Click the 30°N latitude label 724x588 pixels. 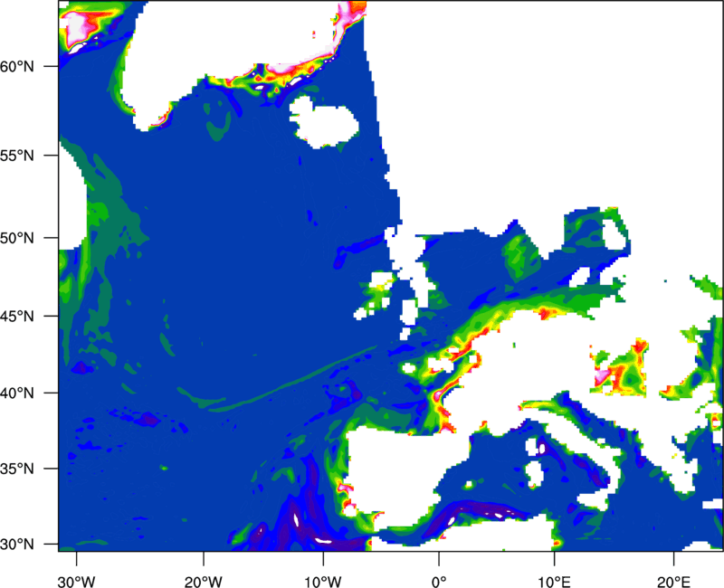pos(17,545)
